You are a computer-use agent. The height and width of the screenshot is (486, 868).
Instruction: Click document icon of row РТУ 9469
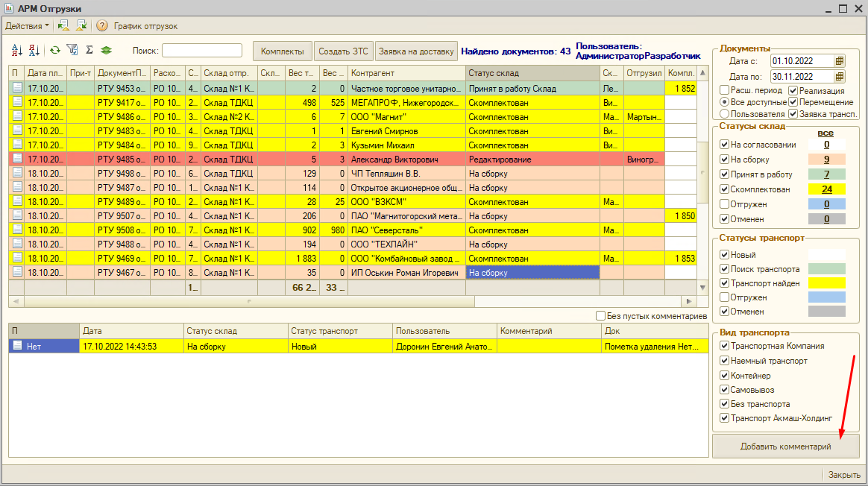(x=17, y=259)
